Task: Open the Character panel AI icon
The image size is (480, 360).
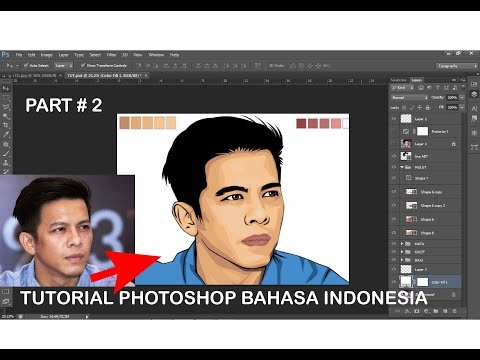Action: pos(474,108)
